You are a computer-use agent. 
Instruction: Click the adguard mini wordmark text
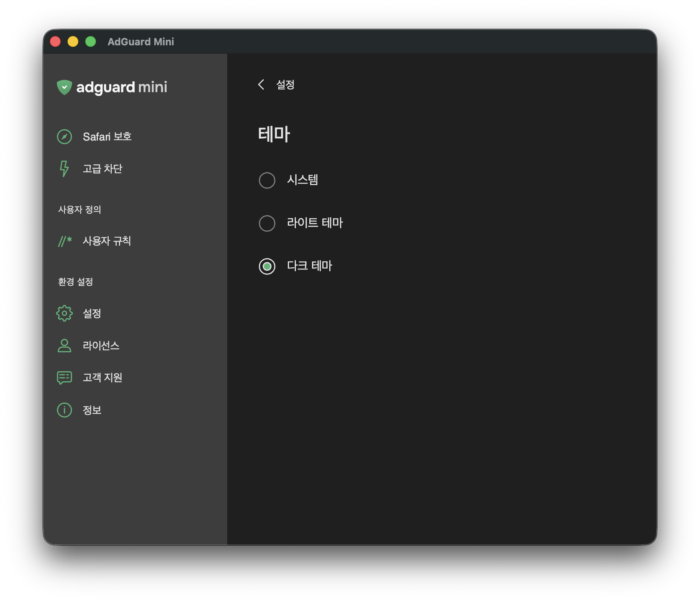click(x=122, y=88)
